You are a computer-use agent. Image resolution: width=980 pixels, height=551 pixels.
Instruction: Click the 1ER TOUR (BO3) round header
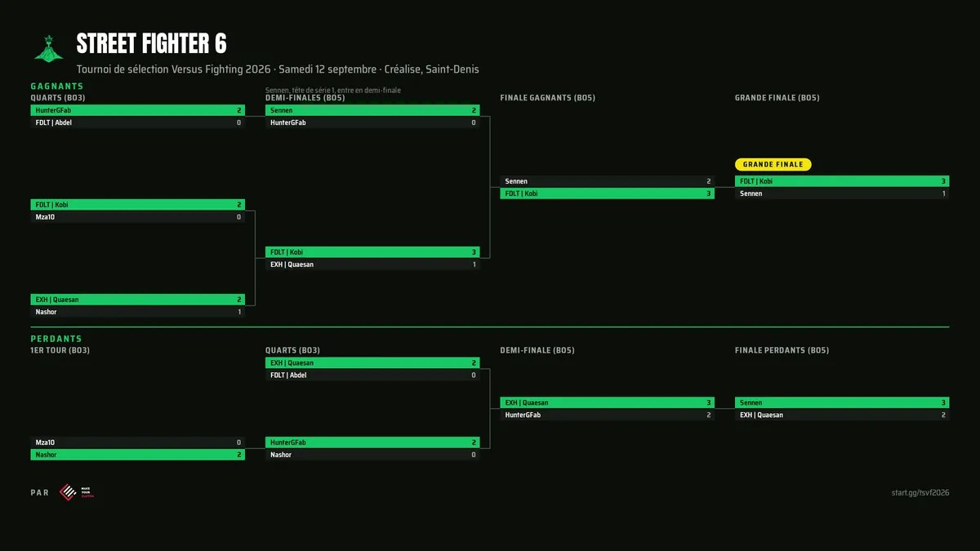click(60, 350)
